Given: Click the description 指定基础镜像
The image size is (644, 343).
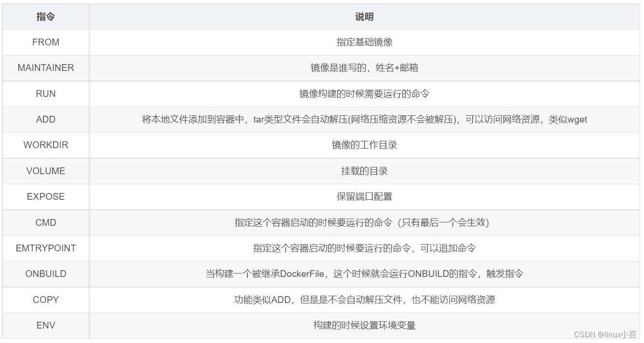Looking at the screenshot, I should [x=364, y=42].
